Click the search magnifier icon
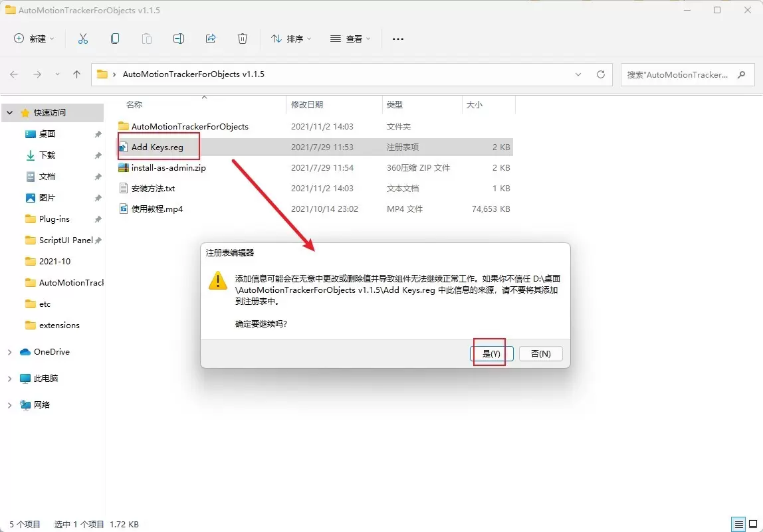Image resolution: width=763 pixels, height=532 pixels. point(742,75)
